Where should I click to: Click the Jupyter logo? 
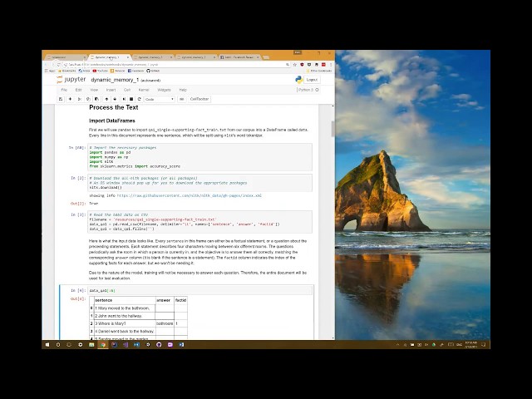coord(71,80)
